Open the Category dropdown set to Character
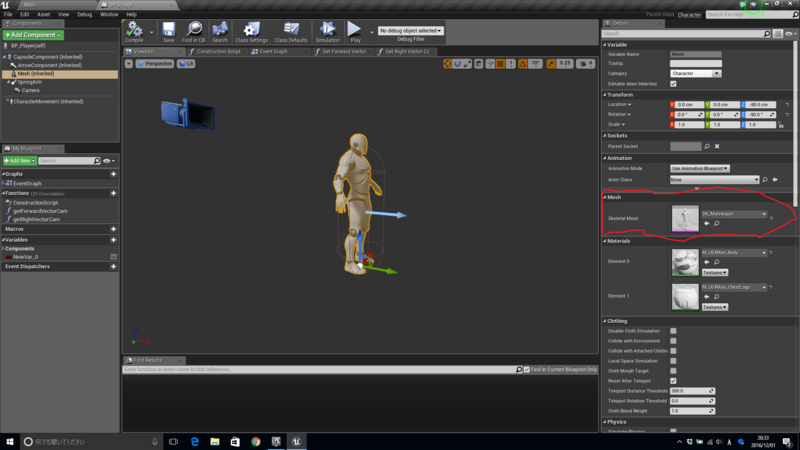The width and height of the screenshot is (800, 450). 695,73
